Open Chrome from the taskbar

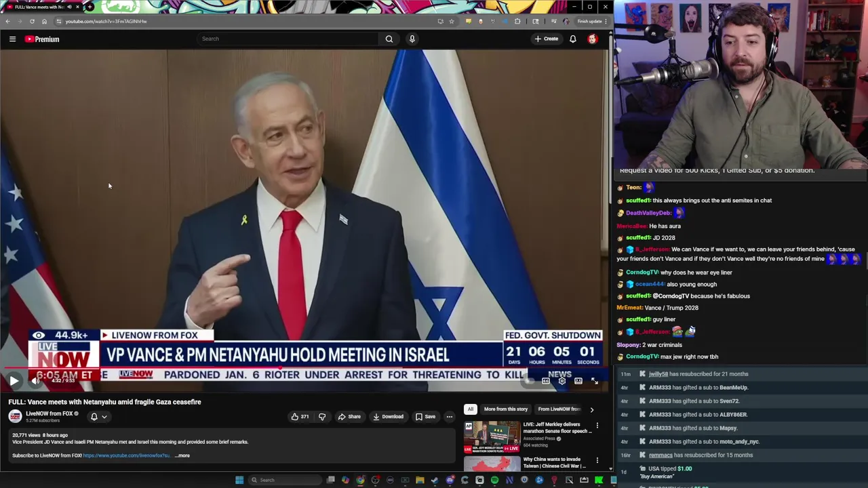361,480
